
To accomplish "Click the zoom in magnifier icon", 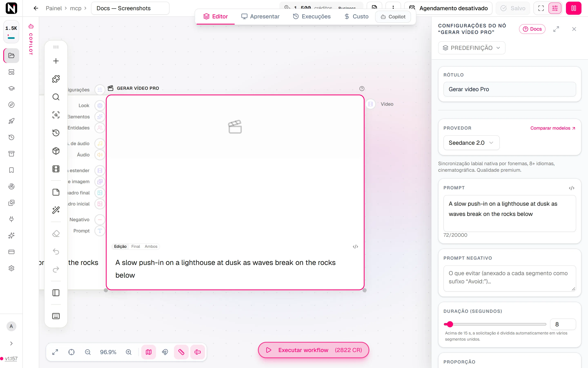I will (x=129, y=352).
